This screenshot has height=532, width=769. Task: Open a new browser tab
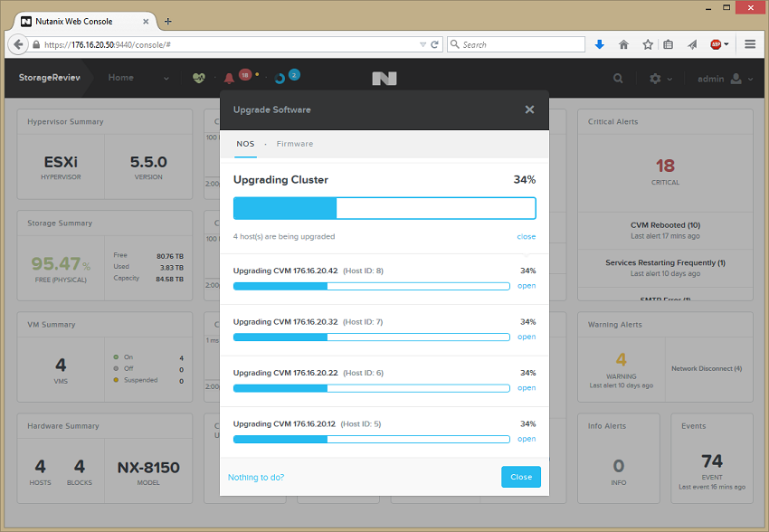[x=167, y=21]
